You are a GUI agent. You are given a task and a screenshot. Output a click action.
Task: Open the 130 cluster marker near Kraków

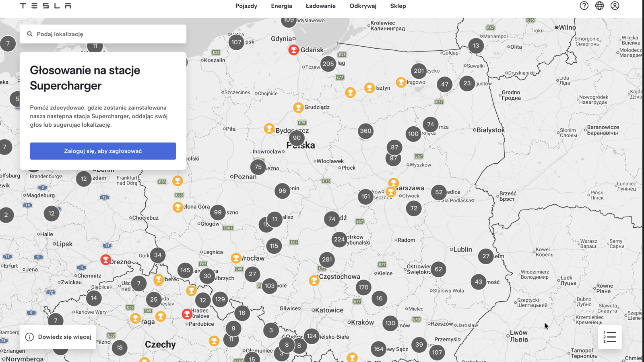(390, 323)
